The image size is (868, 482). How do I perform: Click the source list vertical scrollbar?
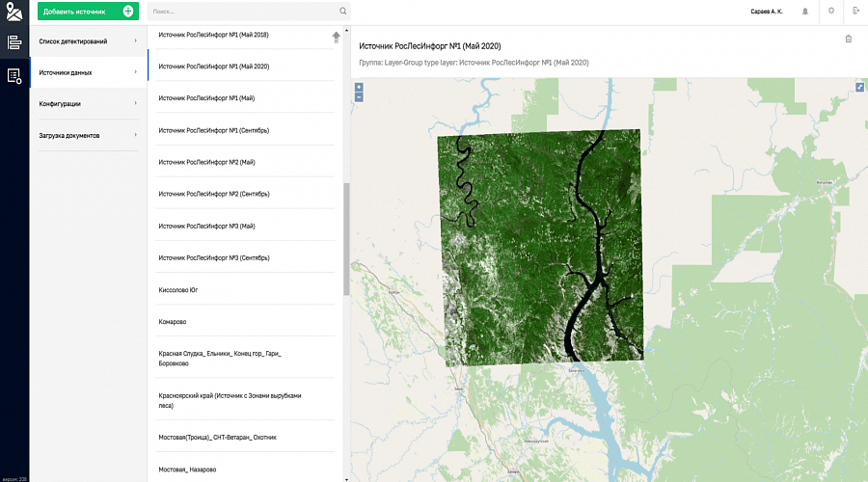(x=346, y=236)
